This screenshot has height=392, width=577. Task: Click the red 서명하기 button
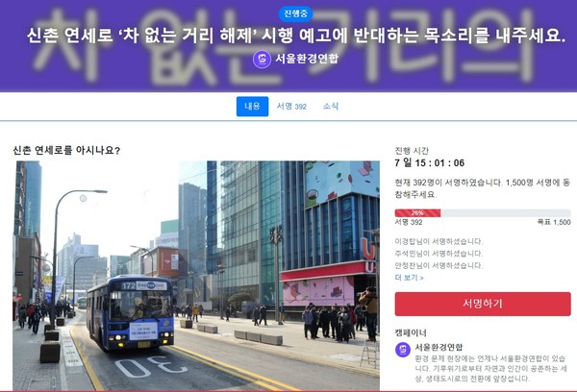point(483,304)
